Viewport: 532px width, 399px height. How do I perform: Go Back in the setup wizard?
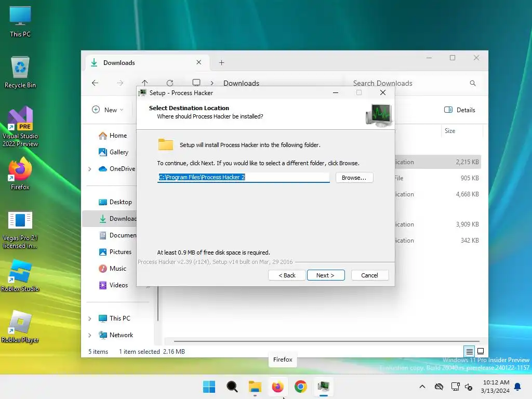click(287, 275)
